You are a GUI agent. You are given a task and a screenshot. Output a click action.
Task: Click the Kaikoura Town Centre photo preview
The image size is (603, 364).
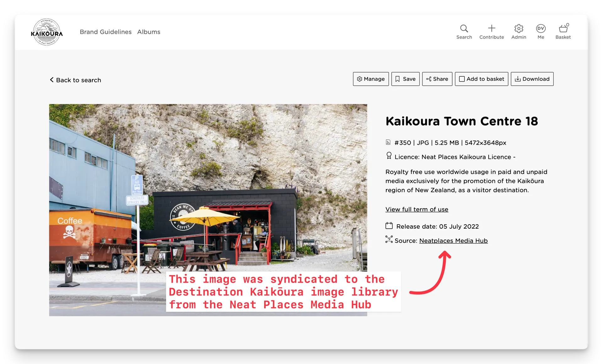tap(208, 188)
